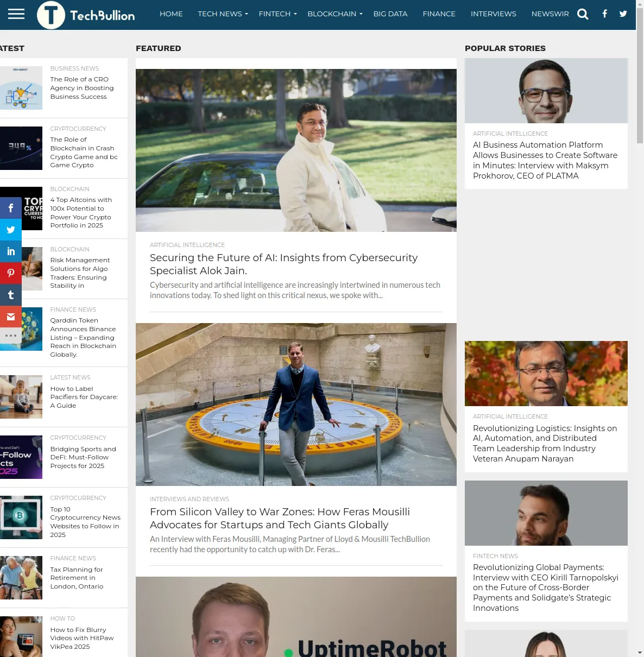Visit Facebook page from header icon
Screen dimensions: 644x657
click(604, 14)
